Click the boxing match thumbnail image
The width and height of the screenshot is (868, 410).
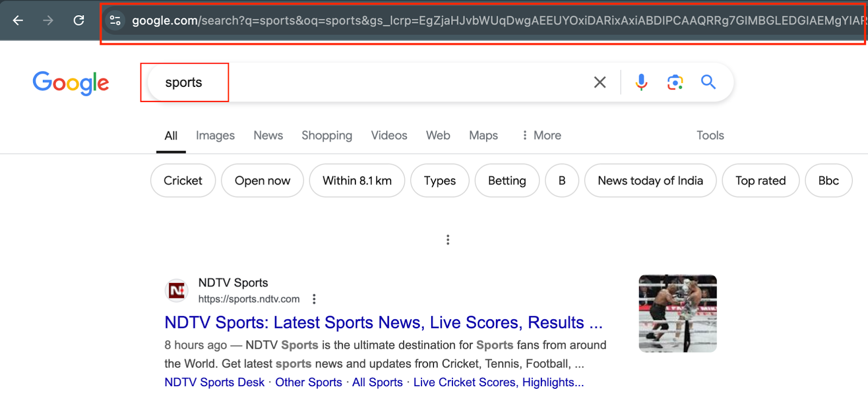point(678,313)
